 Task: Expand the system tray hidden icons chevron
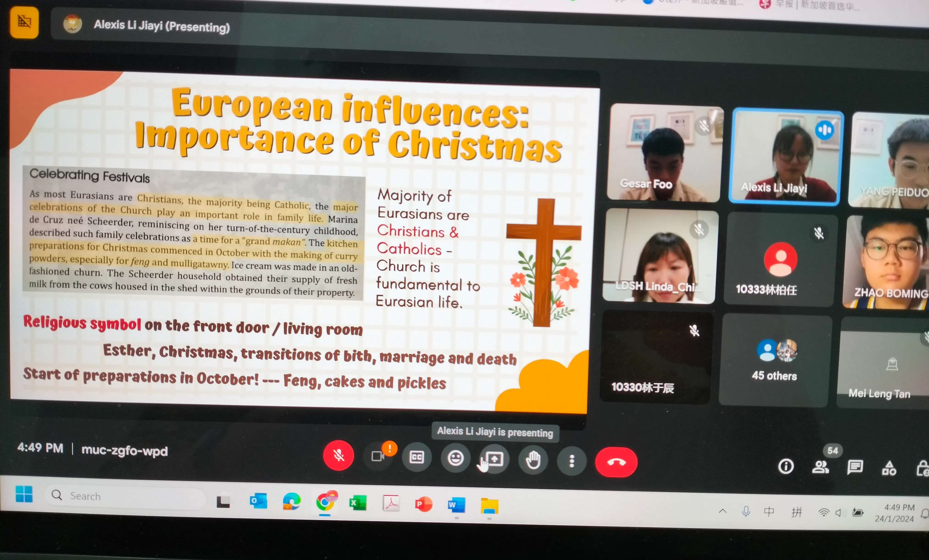pos(722,511)
